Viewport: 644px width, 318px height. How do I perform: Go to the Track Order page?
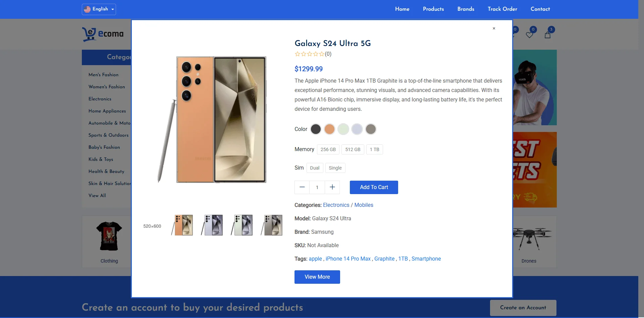[502, 9]
